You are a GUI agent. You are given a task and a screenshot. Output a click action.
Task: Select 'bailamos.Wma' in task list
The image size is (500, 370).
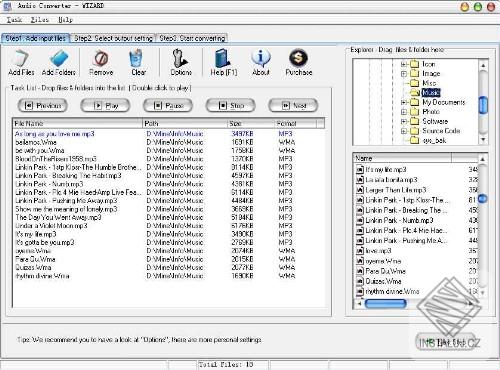click(169, 142)
